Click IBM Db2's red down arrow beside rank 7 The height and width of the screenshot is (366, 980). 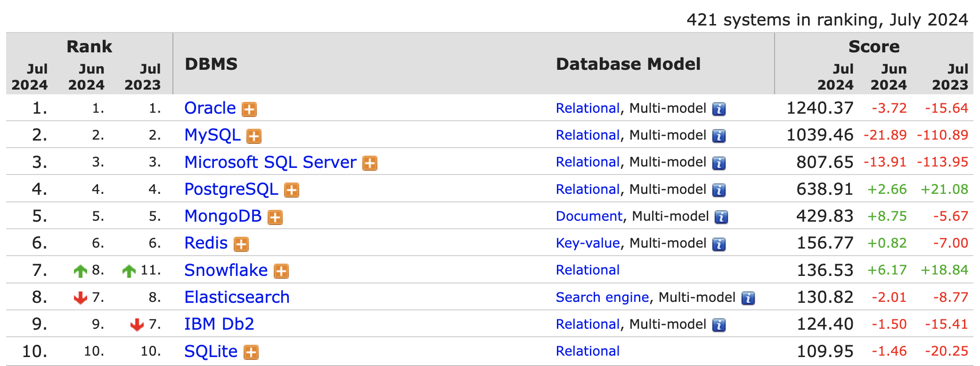coord(137,324)
